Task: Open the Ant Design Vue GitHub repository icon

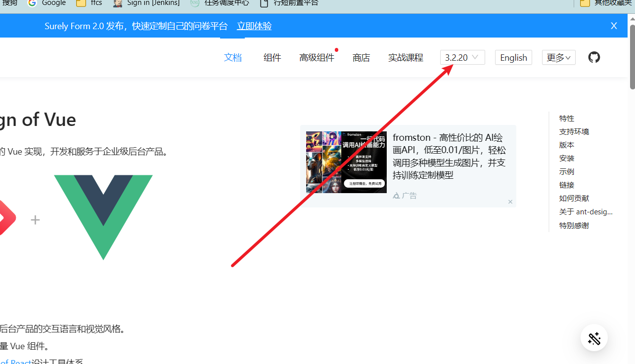Action: point(594,57)
